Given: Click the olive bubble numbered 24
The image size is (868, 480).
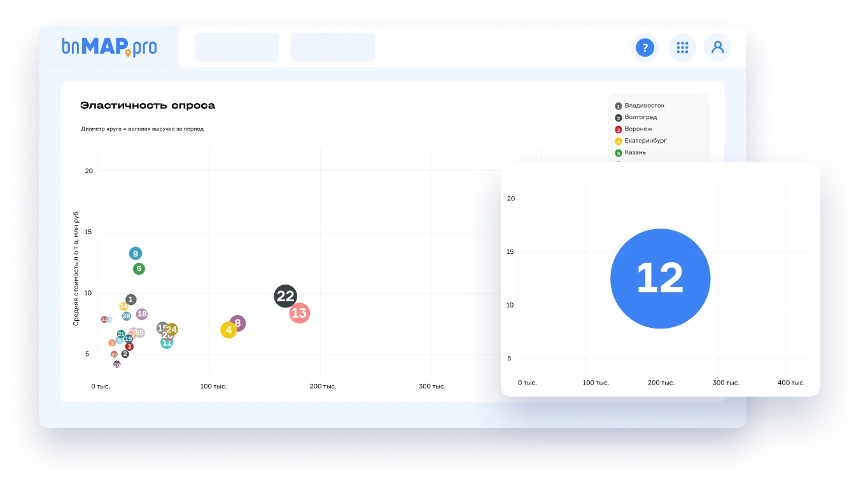Looking at the screenshot, I should click(172, 329).
